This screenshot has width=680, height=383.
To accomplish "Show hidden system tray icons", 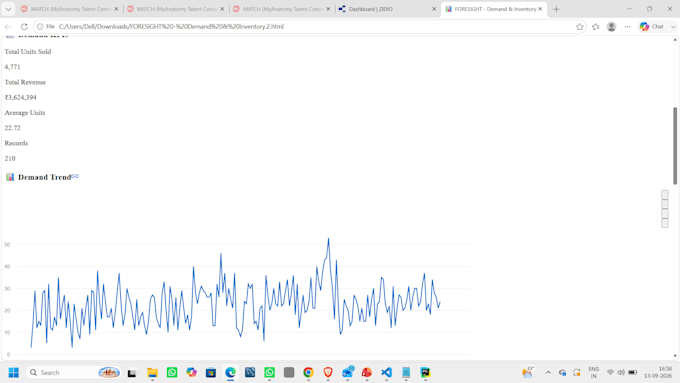I will point(548,373).
